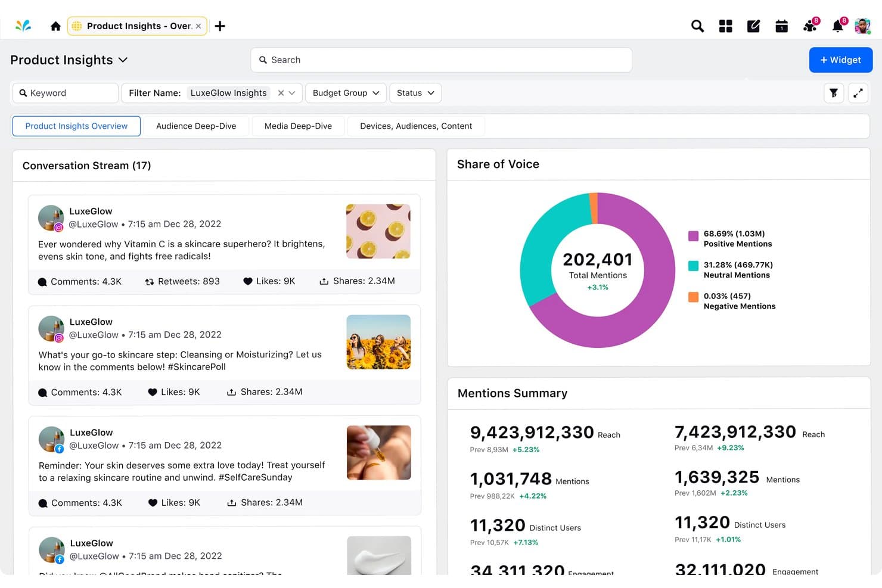
Task: Open the calendar icon
Action: pyautogui.click(x=781, y=26)
